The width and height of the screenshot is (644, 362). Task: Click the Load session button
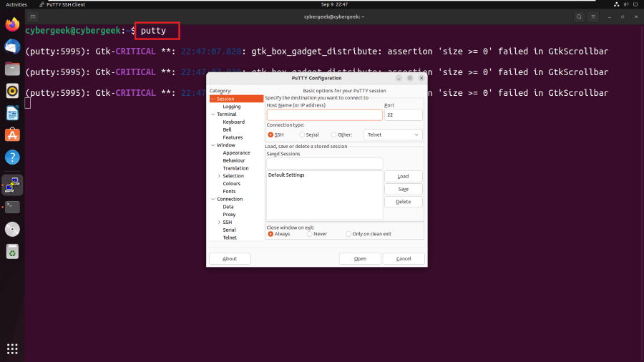click(x=404, y=176)
